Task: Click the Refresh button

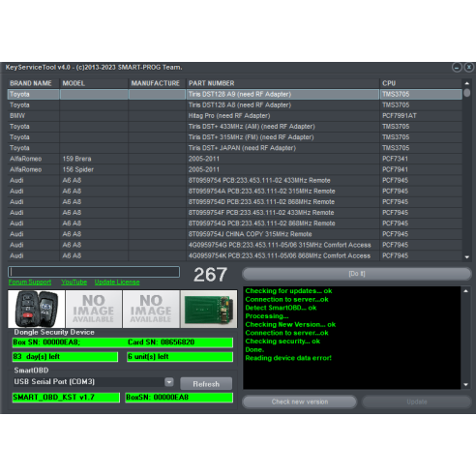Action: [206, 384]
